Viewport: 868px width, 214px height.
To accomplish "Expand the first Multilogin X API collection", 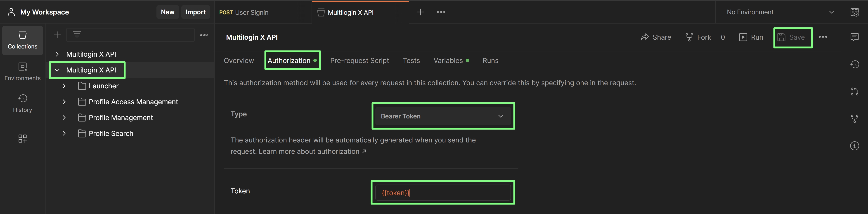I will (57, 54).
